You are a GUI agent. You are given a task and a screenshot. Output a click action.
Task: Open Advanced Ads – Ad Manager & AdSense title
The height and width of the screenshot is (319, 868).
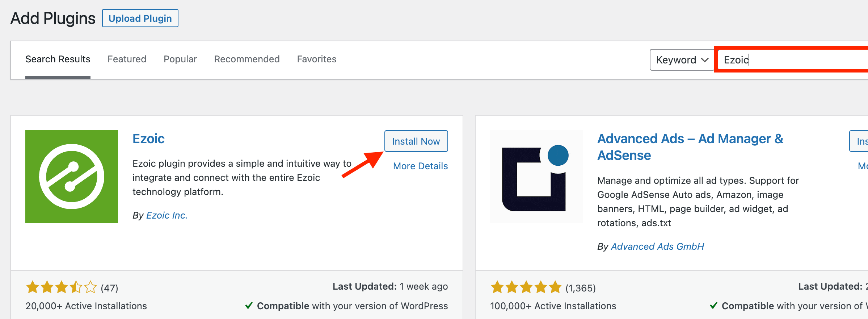click(690, 147)
